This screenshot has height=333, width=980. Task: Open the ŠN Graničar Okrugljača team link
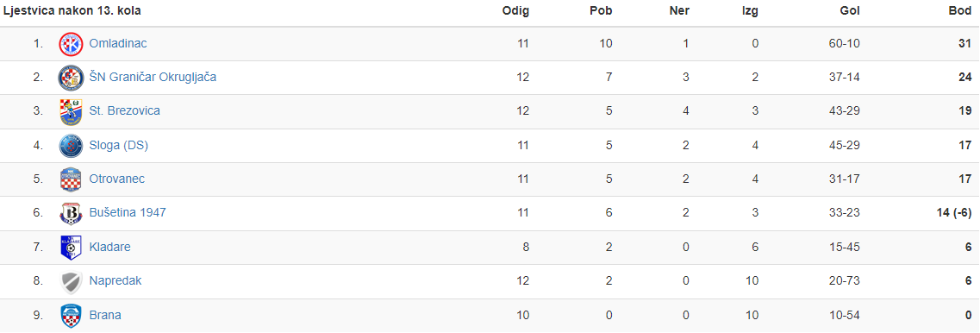click(153, 78)
